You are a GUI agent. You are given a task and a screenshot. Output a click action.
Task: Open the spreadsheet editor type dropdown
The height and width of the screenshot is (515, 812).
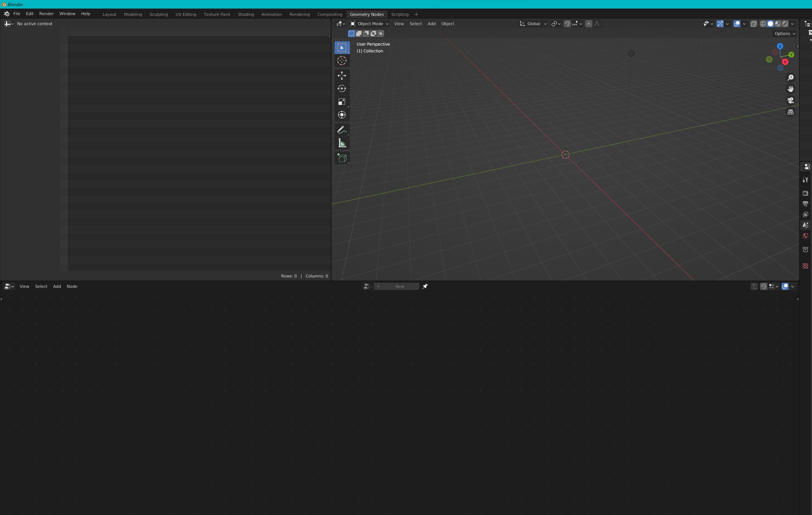click(x=9, y=24)
